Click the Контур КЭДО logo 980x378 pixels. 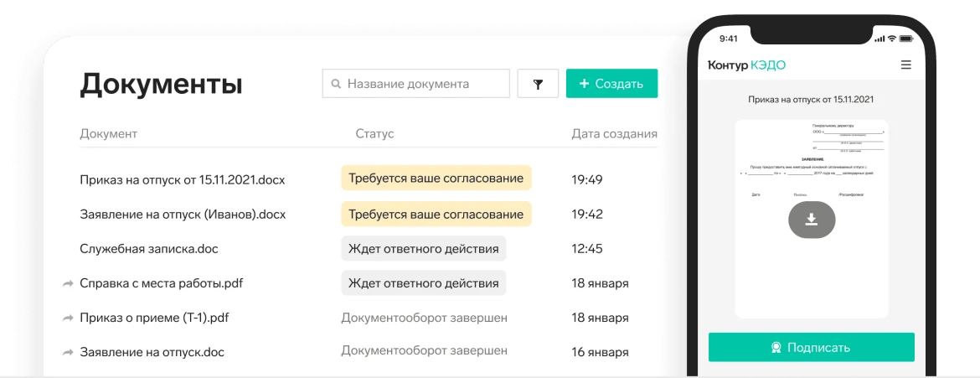[746, 65]
